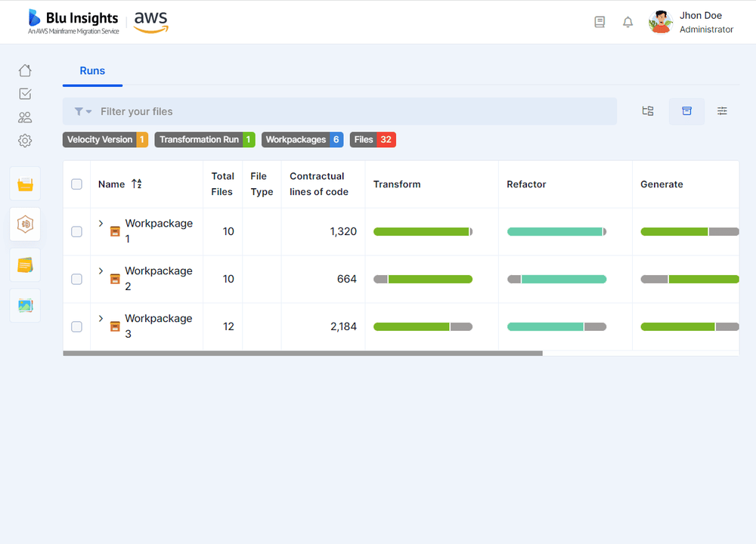
Task: Open the home dashboard icon
Action: tap(24, 70)
